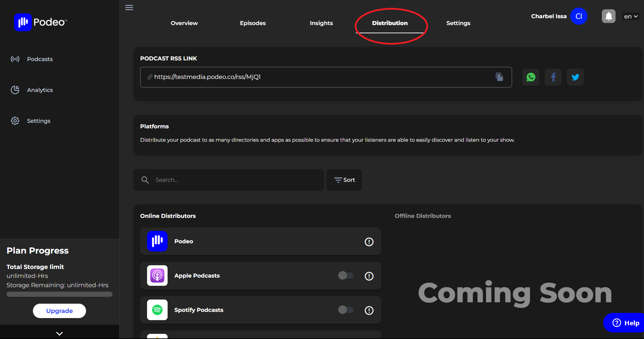The image size is (644, 339).
Task: Open the Help button
Action: coord(624,323)
